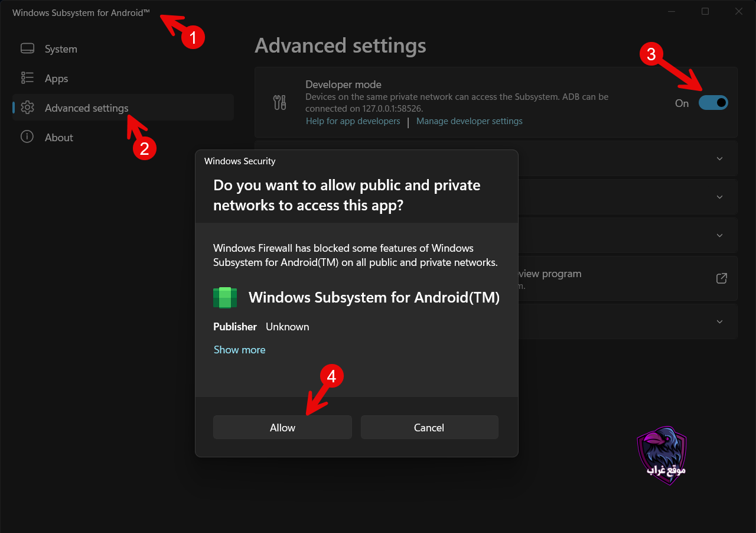Open the Apps section in the sidebar
Screen dimensions: 756x533
[x=123, y=79]
